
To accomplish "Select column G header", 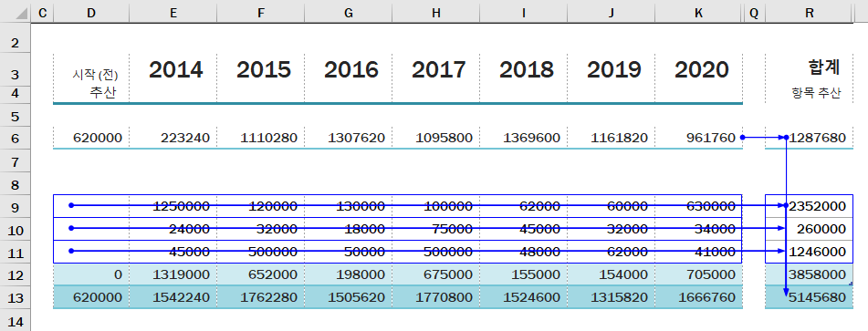I will [x=348, y=14].
